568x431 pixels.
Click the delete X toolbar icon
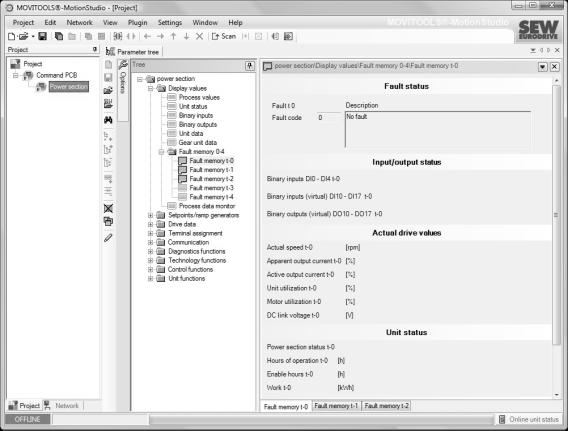pyautogui.click(x=199, y=36)
